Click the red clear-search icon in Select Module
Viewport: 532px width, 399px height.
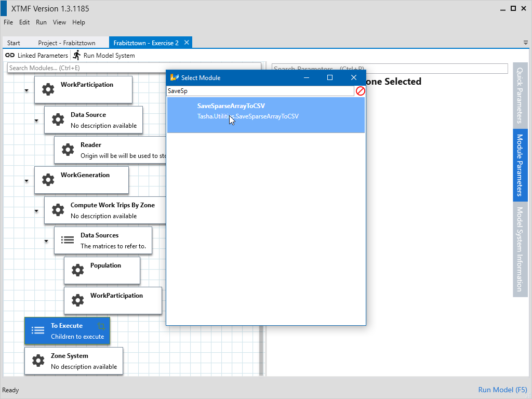pyautogui.click(x=360, y=91)
